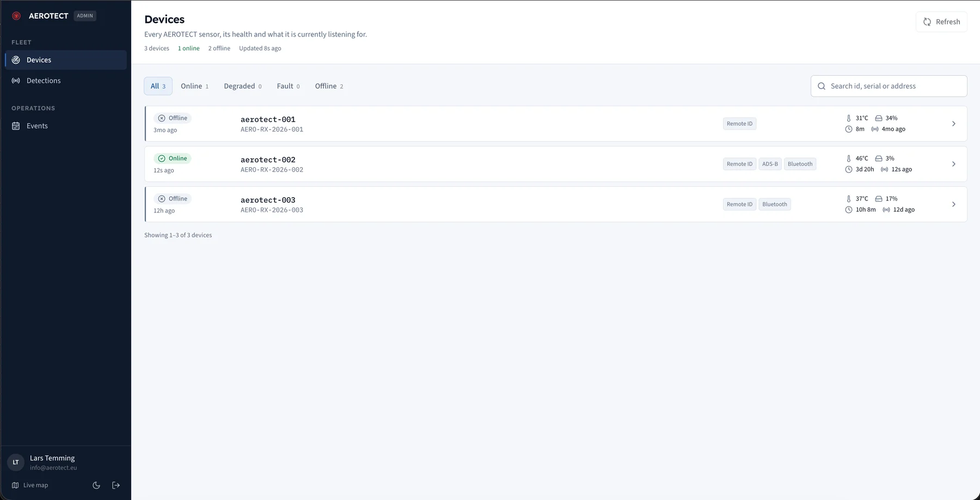Viewport: 980px width, 500px height.
Task: Click device name aerotect-002
Action: pyautogui.click(x=268, y=160)
